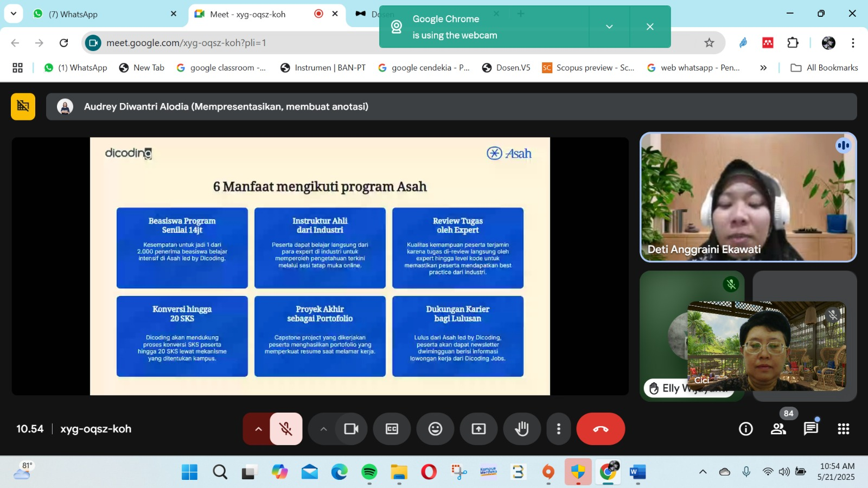The height and width of the screenshot is (488, 868).
Task: Toggle the camera button in Meet
Action: click(351, 429)
